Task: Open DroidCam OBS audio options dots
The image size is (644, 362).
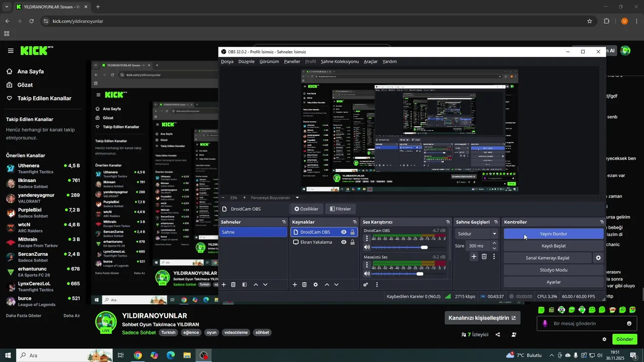Action: tap(367, 239)
